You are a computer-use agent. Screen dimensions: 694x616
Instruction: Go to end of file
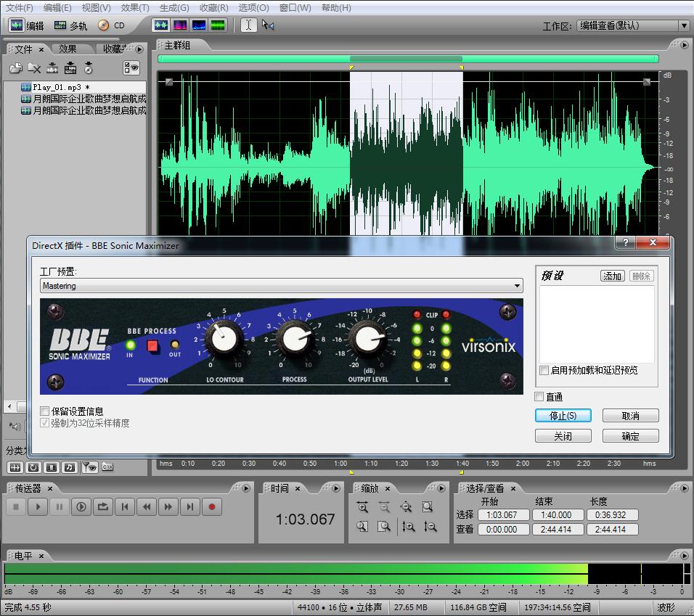pyautogui.click(x=190, y=506)
